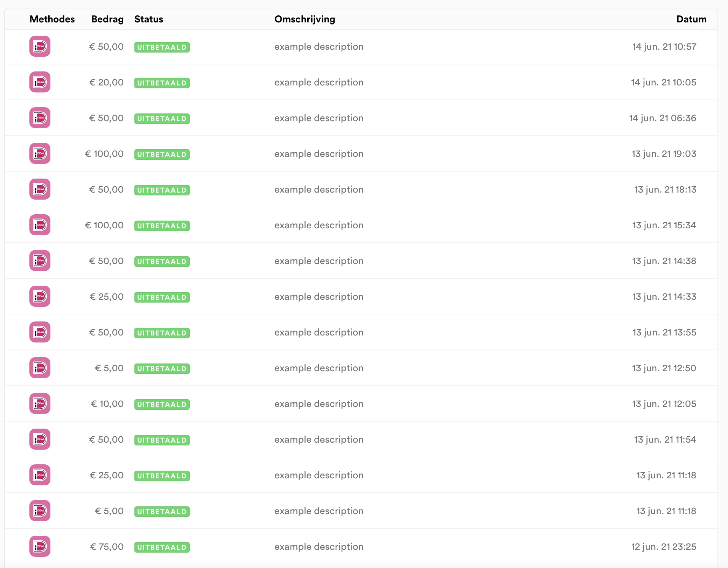Click the Omschrijving column header
The height and width of the screenshot is (568, 728).
[x=304, y=19]
